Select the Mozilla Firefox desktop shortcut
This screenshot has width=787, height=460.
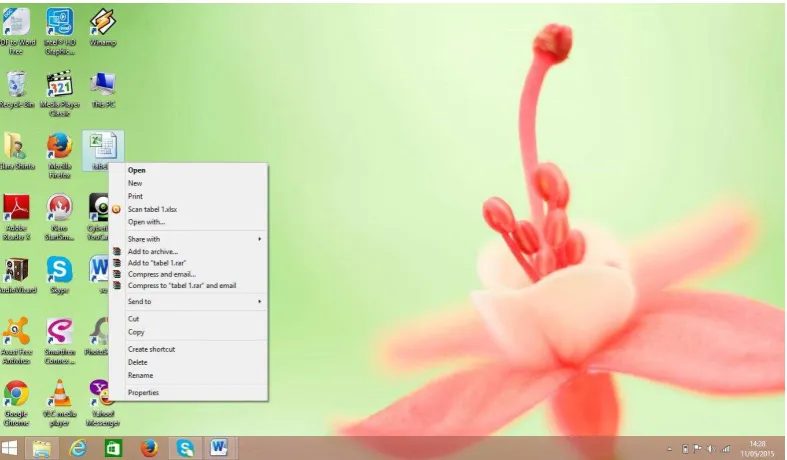click(60, 156)
